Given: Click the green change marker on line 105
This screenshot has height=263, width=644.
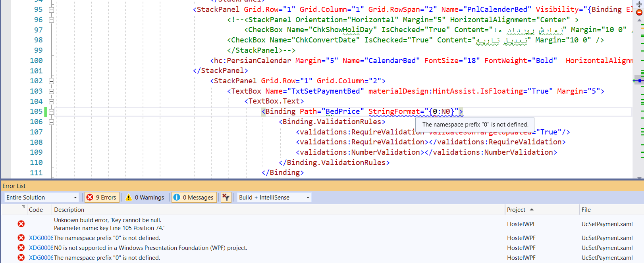Looking at the screenshot, I should tap(46, 111).
